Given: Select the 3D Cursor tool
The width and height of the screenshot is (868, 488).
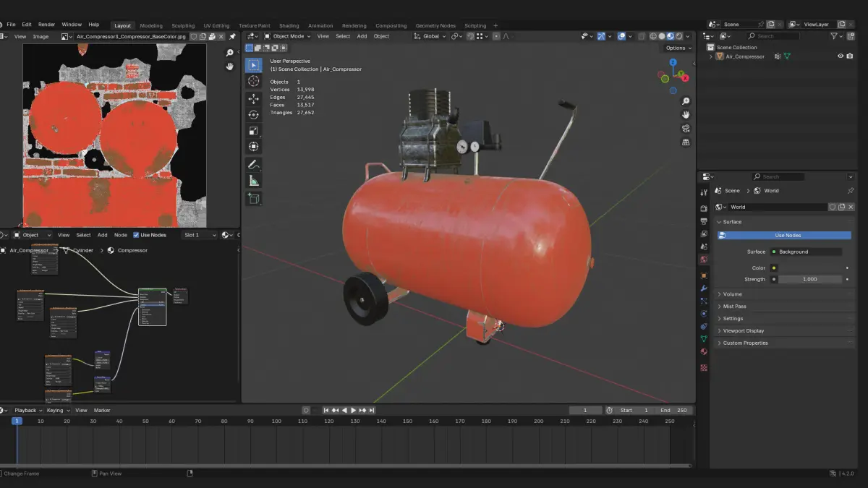Looking at the screenshot, I should click(253, 82).
